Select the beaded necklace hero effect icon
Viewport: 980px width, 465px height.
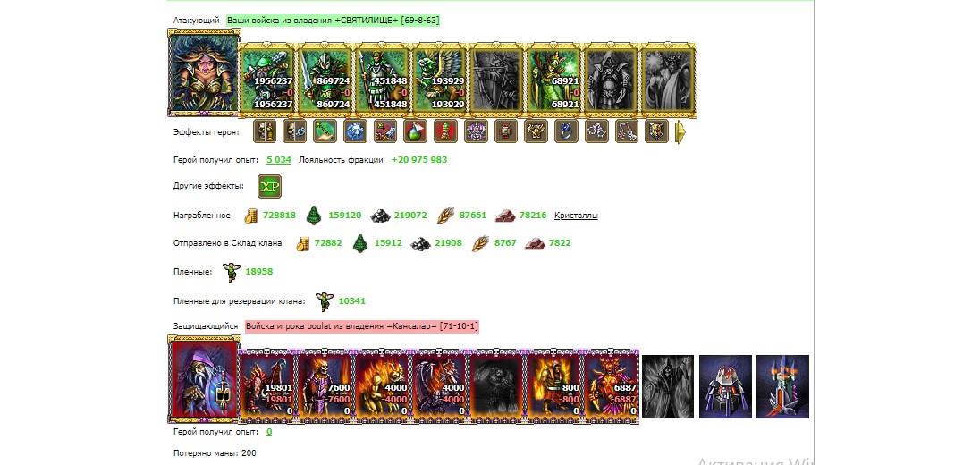(597, 131)
